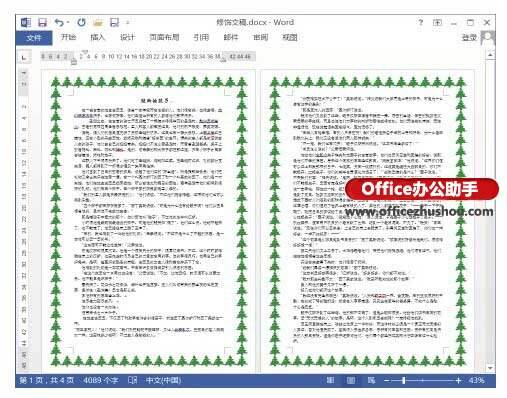Click the tab stop selector L box
Viewport: 507px width, 398px height.
coord(24,57)
